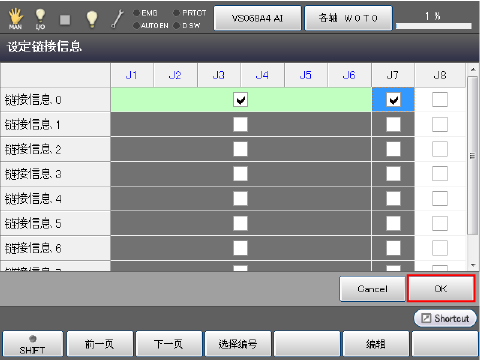This screenshot has width=480, height=360.
Task: Click the D SW status indicator
Action: click(187, 26)
